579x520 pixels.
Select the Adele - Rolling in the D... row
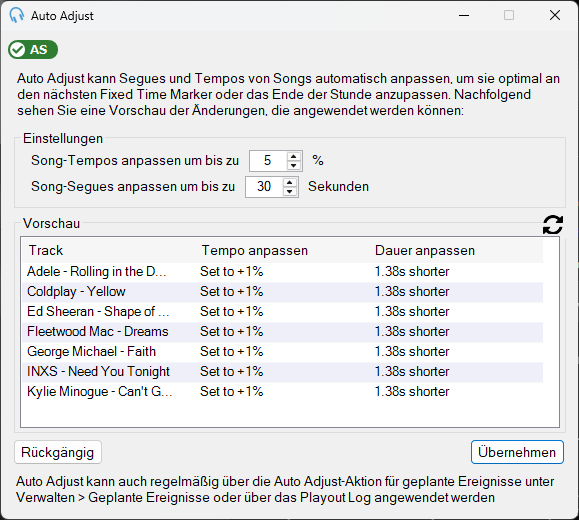click(x=282, y=271)
